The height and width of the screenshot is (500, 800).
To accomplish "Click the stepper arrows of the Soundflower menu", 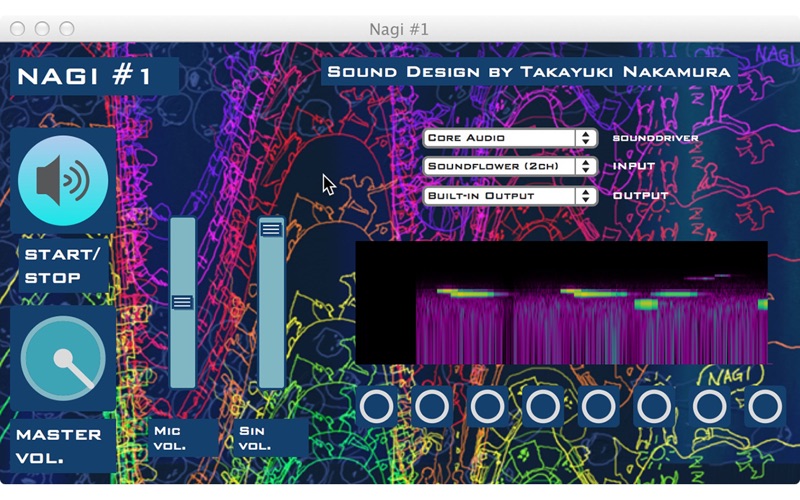I will point(586,166).
